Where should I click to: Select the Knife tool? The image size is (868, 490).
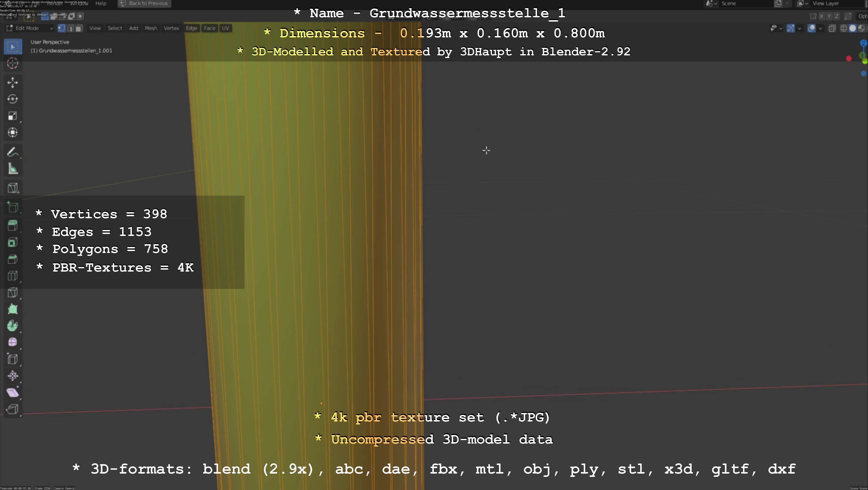pyautogui.click(x=12, y=292)
